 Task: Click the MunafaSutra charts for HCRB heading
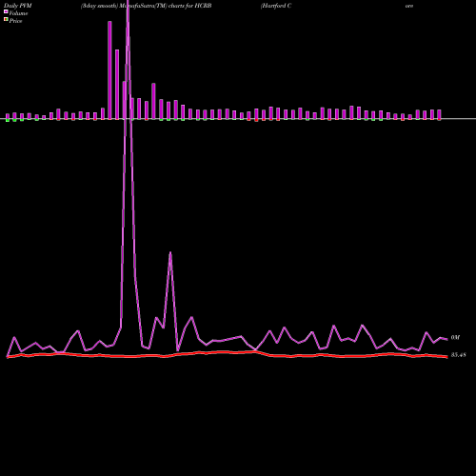(x=146, y=6)
